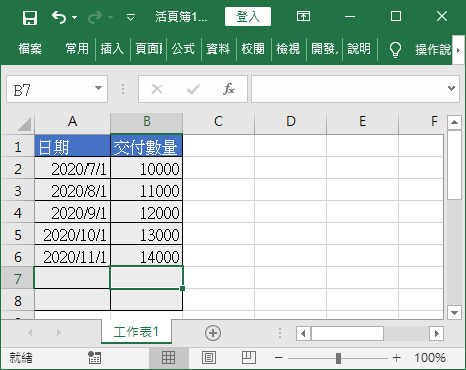The width and height of the screenshot is (466, 370).
Task: Expand the formula bar with chevron
Action: [451, 88]
